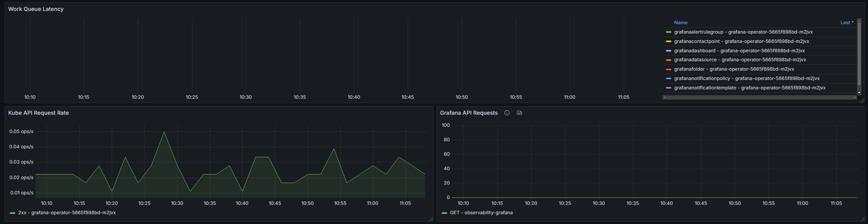Viewport: 868px width, 224px height.
Task: Click the yellow grafanacontactpoint color swatch
Action: [x=669, y=41]
